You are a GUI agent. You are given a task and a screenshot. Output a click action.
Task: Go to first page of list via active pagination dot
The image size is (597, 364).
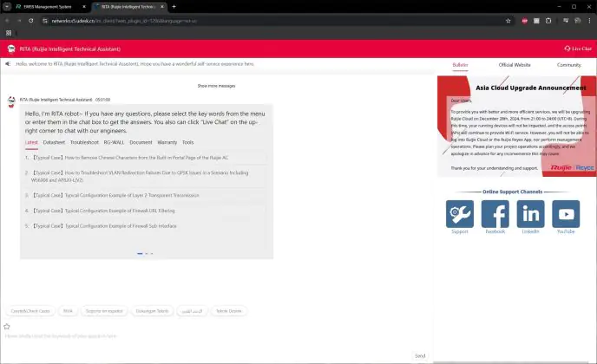[140, 253]
